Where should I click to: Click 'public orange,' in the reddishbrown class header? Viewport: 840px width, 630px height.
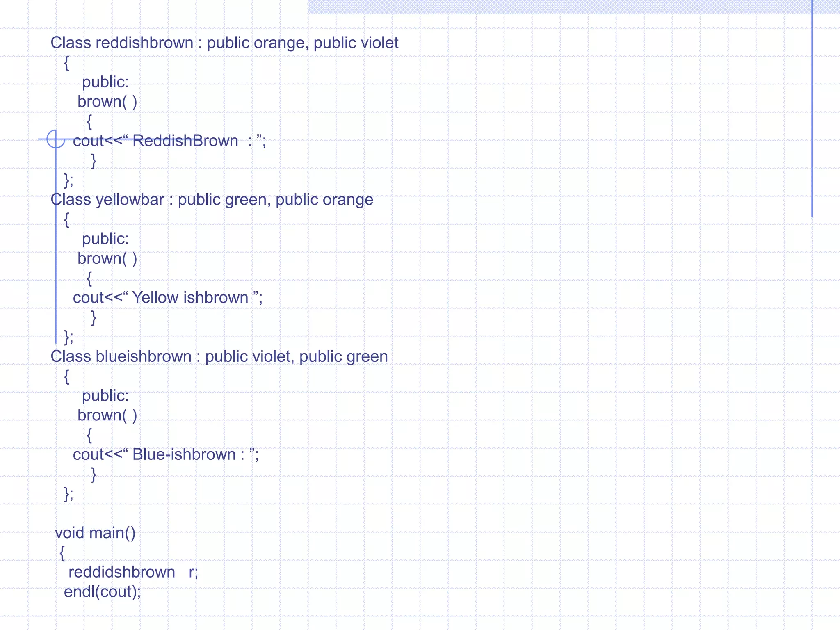click(x=258, y=43)
